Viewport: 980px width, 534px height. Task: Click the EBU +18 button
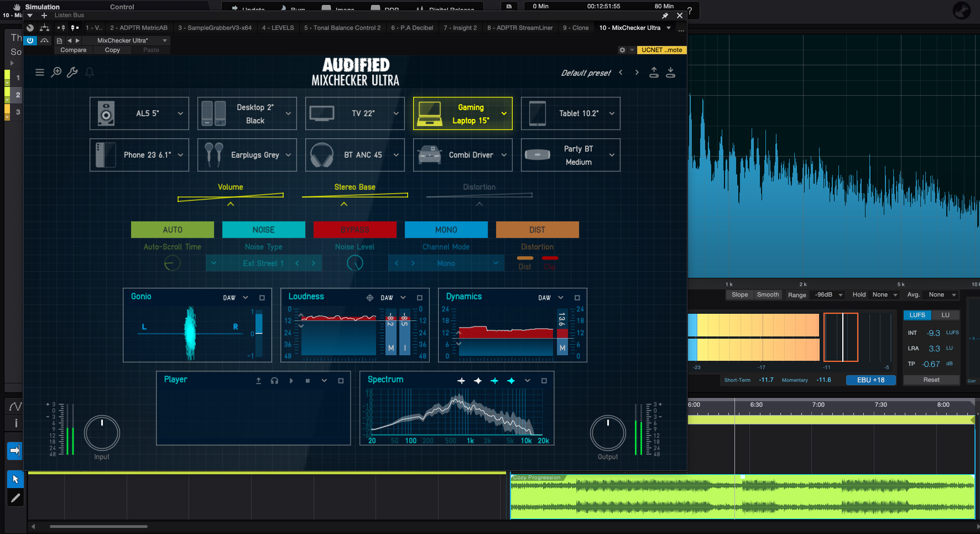870,380
